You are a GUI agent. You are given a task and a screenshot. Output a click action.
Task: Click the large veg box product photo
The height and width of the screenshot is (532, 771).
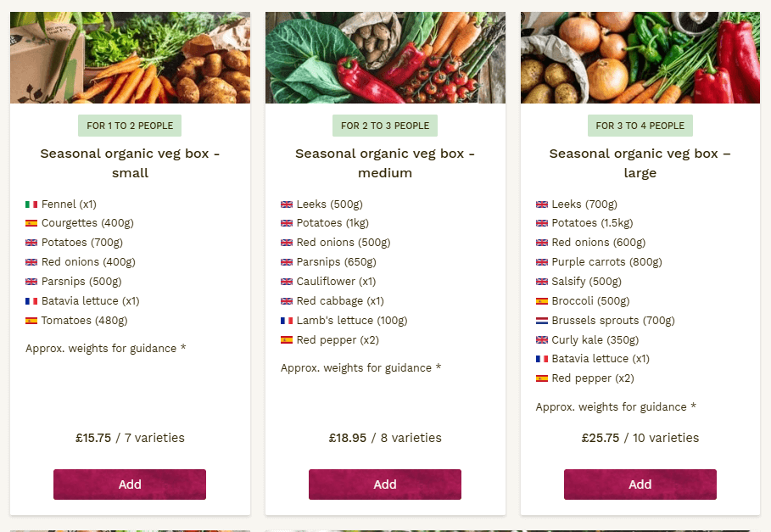[640, 58]
